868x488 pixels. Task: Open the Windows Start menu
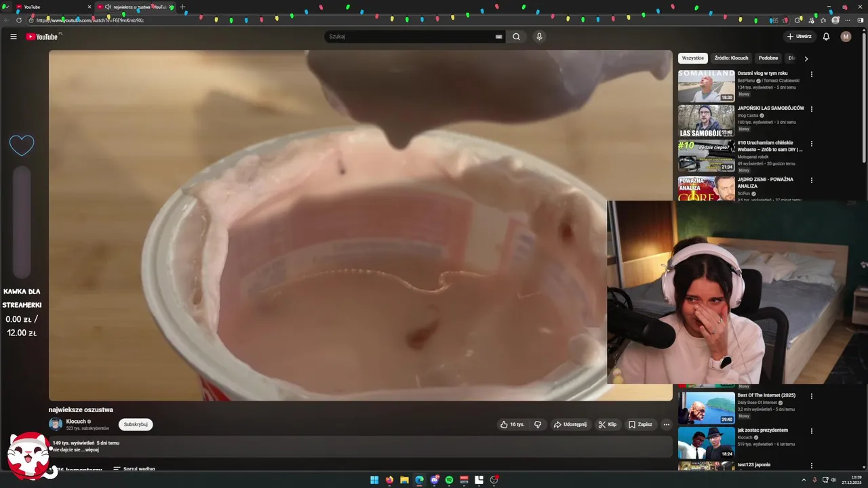tap(374, 480)
